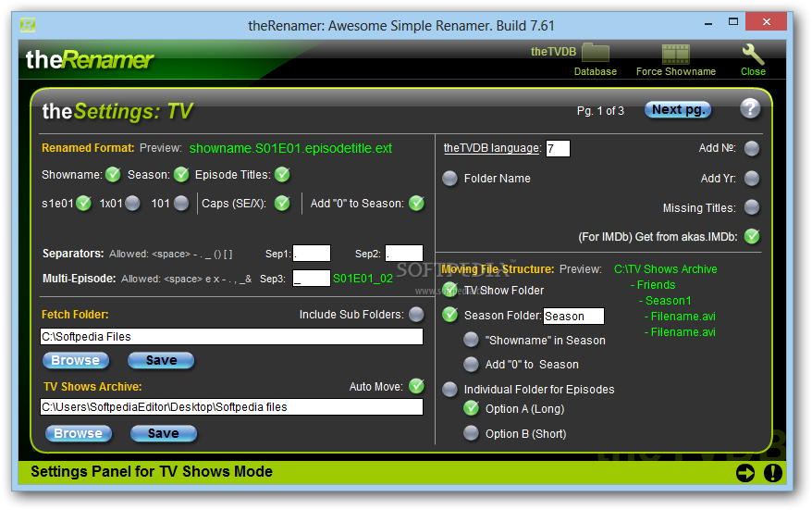
Task: Toggle TV Show Folder option
Action: [x=450, y=291]
